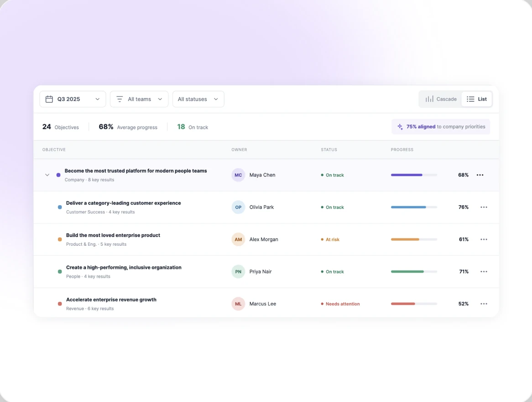Viewport: 532px width, 402px height.
Task: Open objective Build the most loved enterprise product
Action: 113,235
